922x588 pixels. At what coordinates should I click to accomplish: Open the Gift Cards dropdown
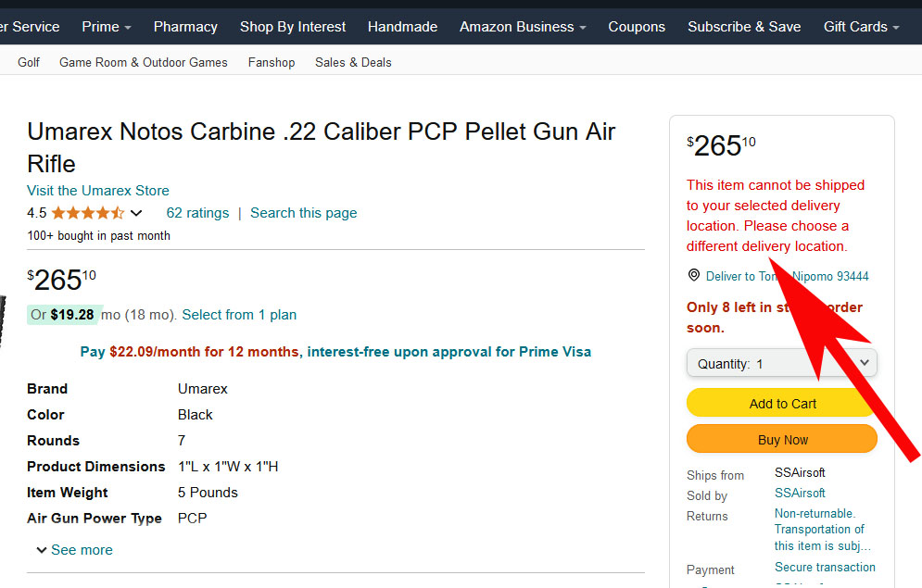pyautogui.click(x=862, y=27)
